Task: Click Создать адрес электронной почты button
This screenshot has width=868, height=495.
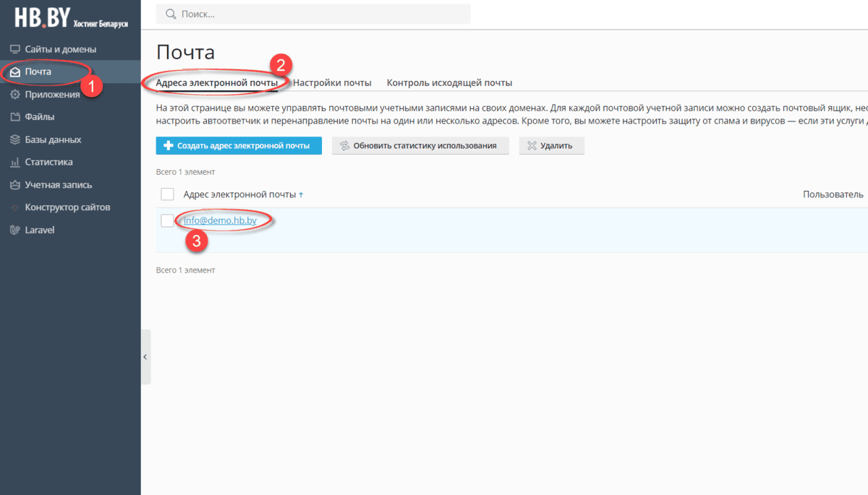Action: [x=239, y=145]
